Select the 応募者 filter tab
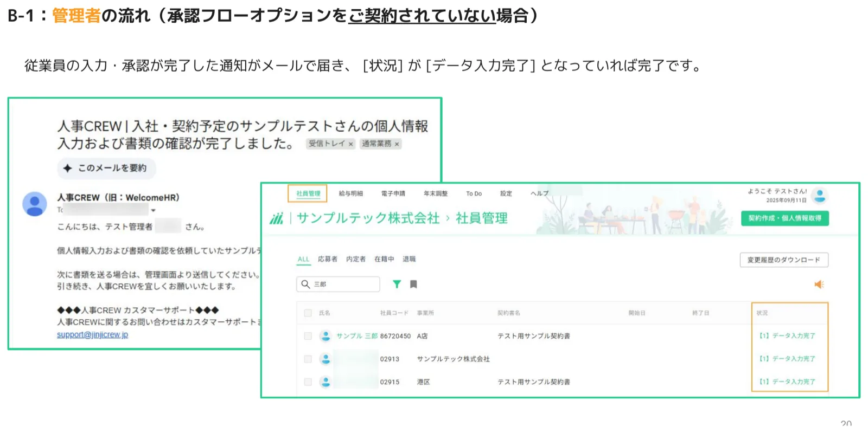The height and width of the screenshot is (433, 868). point(327,259)
